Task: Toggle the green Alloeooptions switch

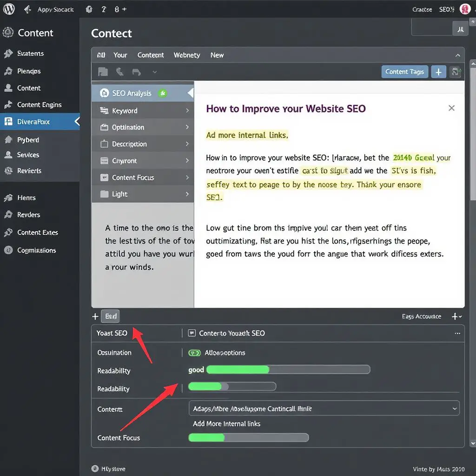Action: point(194,353)
